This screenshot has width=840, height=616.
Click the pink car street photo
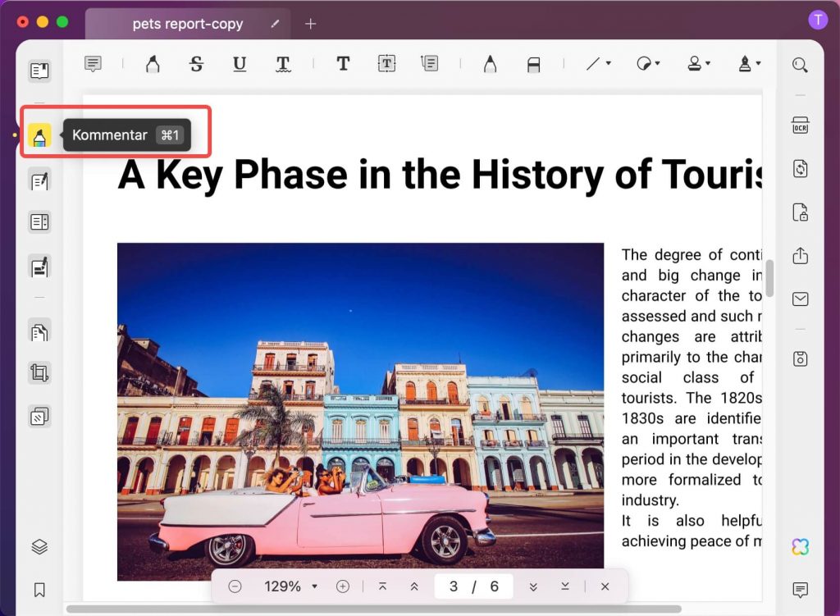pos(361,412)
